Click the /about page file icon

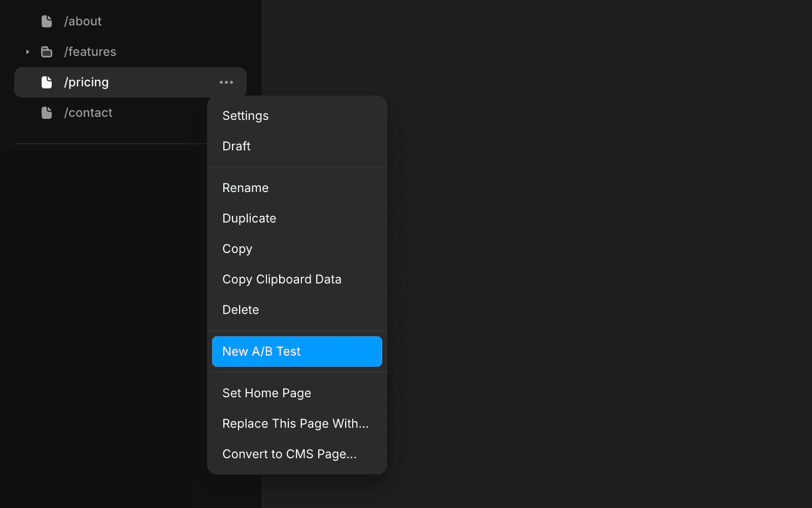pos(47,21)
